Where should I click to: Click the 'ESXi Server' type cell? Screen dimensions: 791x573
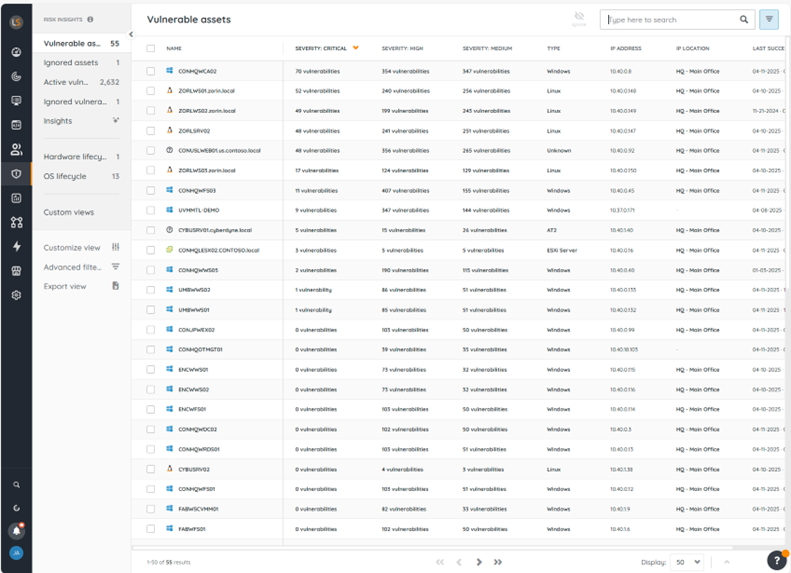click(561, 250)
